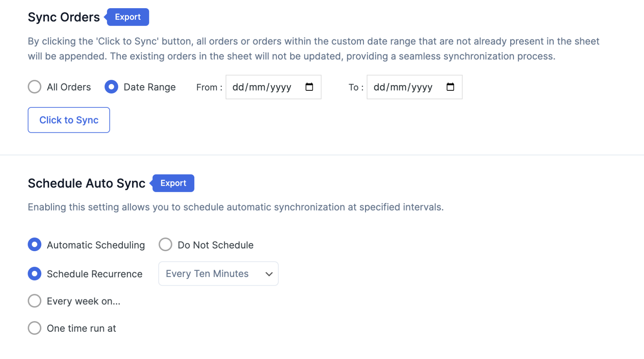644x359 pixels.
Task: Click the 'To :' label
Action: pyautogui.click(x=356, y=87)
